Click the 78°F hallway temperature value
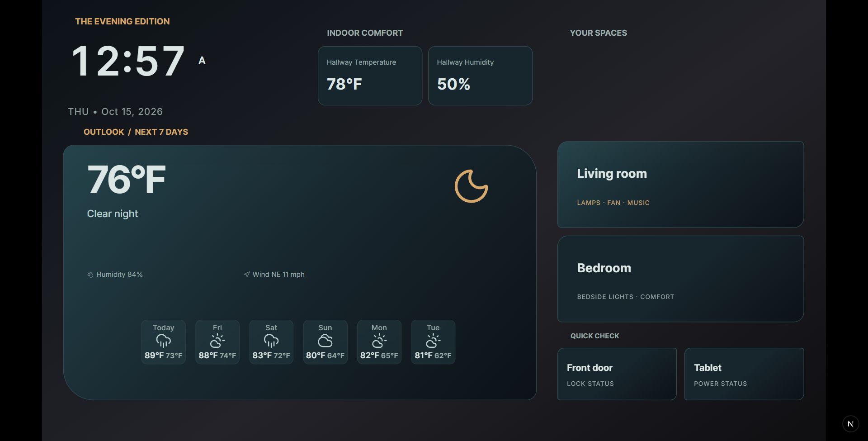868x441 pixels. 344,84
